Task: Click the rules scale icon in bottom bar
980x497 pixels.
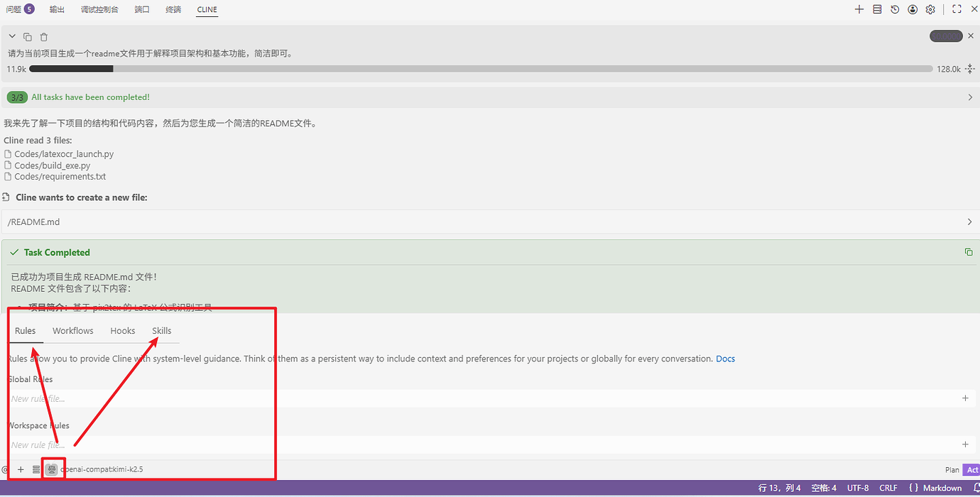Action: click(52, 469)
